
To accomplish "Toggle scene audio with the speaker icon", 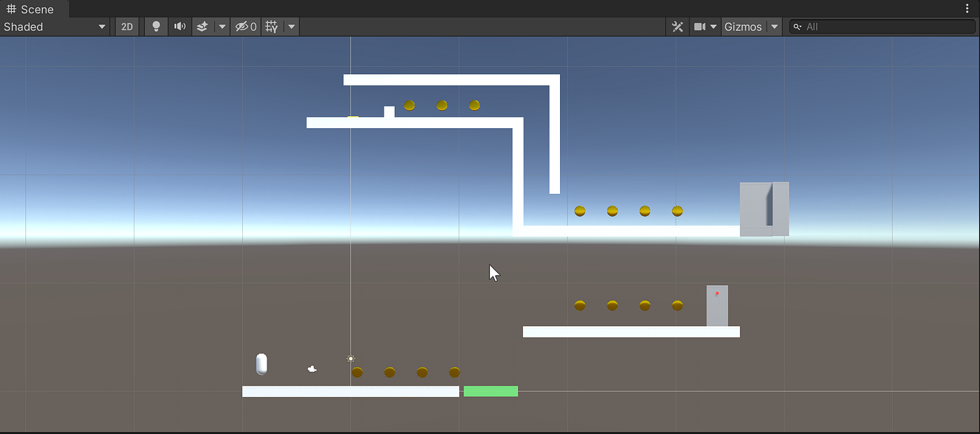I will point(180,27).
